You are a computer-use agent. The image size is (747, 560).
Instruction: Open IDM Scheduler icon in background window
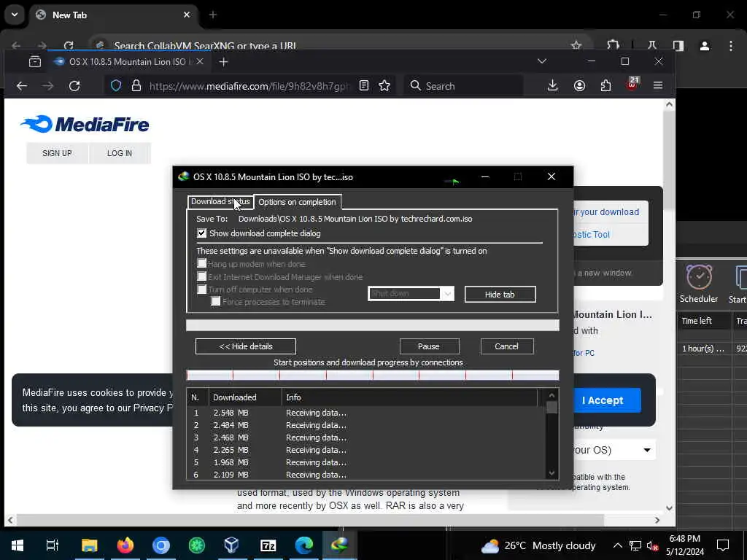(x=699, y=284)
